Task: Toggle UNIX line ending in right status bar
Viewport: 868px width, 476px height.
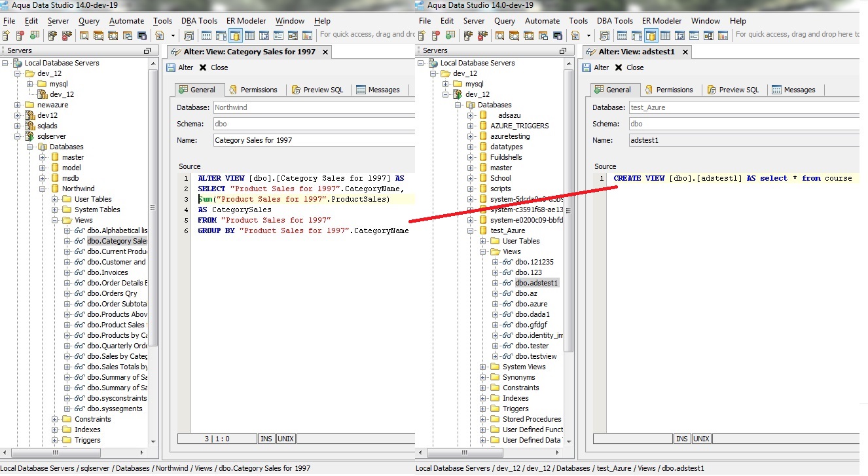Action: coord(702,439)
